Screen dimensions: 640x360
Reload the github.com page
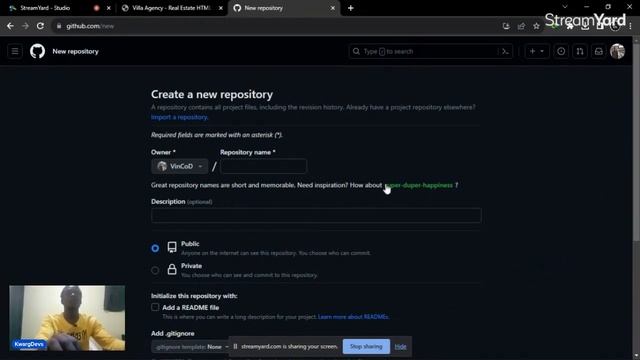pos(40,26)
